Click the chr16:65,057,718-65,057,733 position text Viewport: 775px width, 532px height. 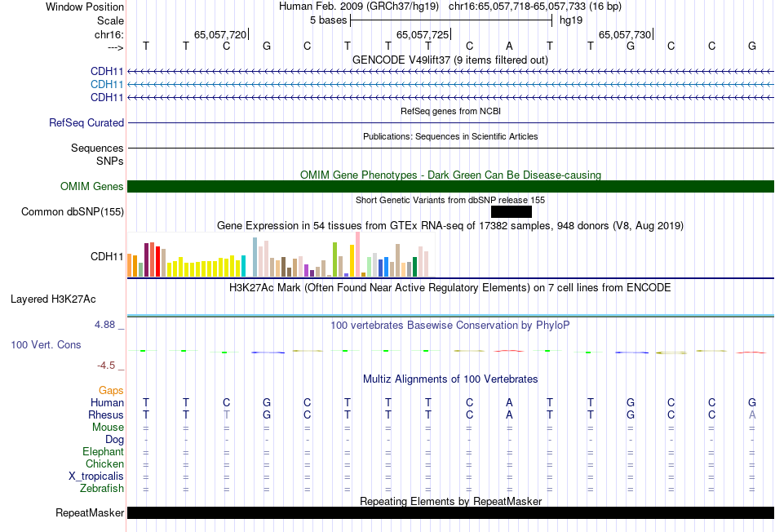coord(535,7)
